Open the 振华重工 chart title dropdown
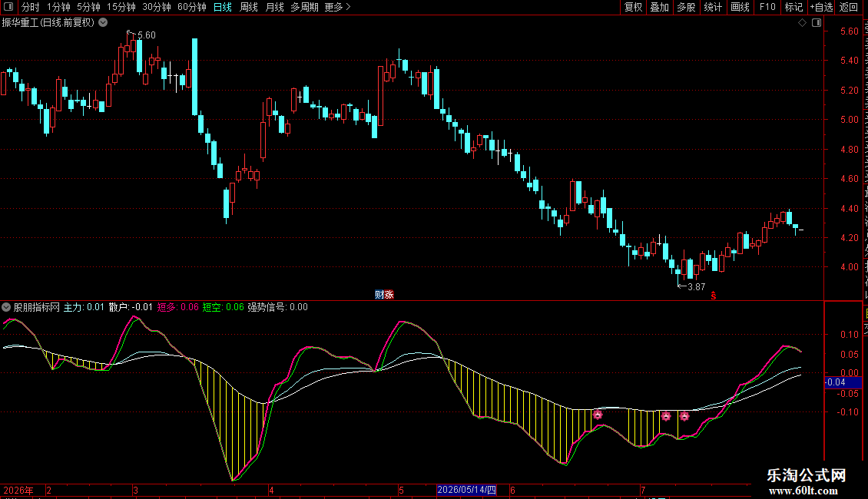Screen dimensions: 868x499 click(103, 23)
